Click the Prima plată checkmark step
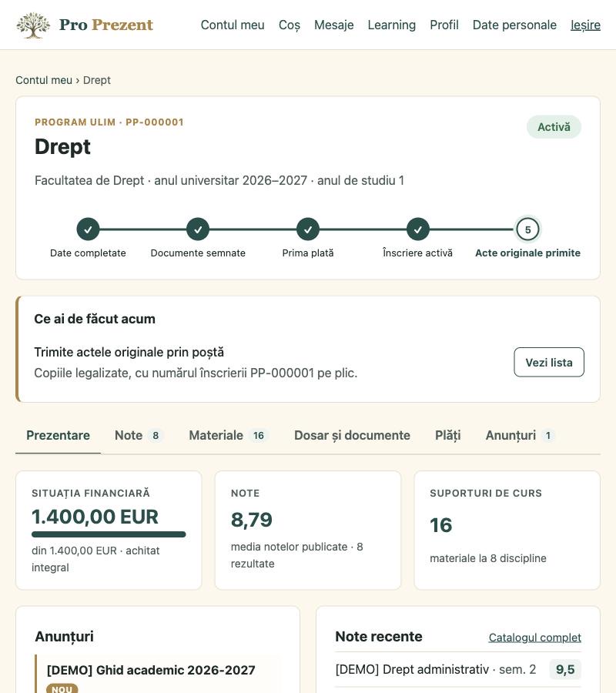616x693 pixels. click(x=307, y=229)
